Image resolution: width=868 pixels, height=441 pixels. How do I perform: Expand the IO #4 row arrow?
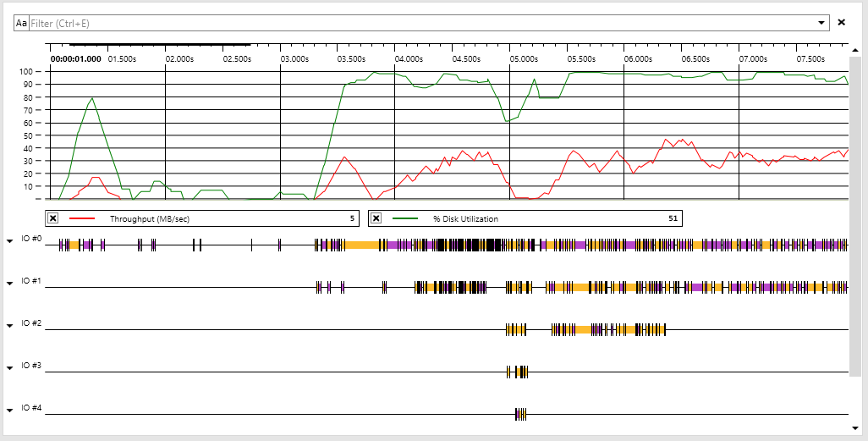tap(9, 411)
